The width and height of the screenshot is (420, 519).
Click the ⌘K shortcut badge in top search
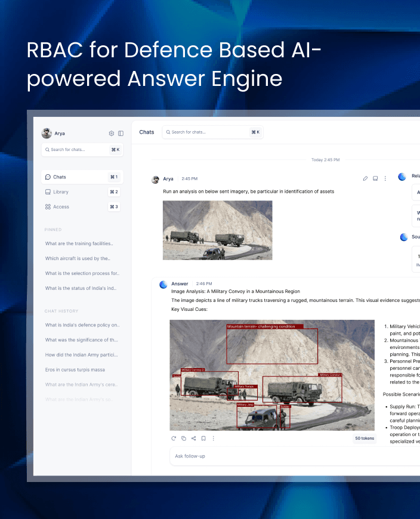click(255, 132)
